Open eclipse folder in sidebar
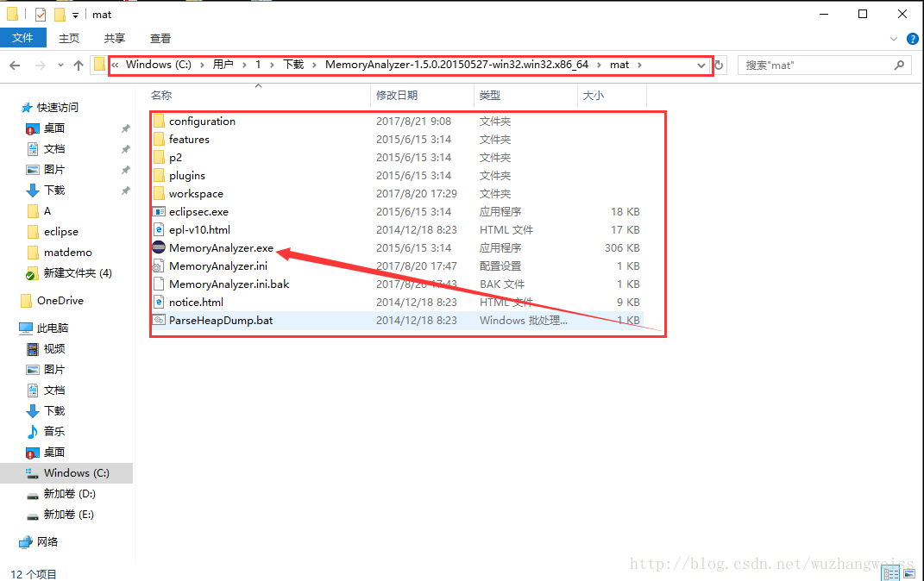 (x=60, y=231)
